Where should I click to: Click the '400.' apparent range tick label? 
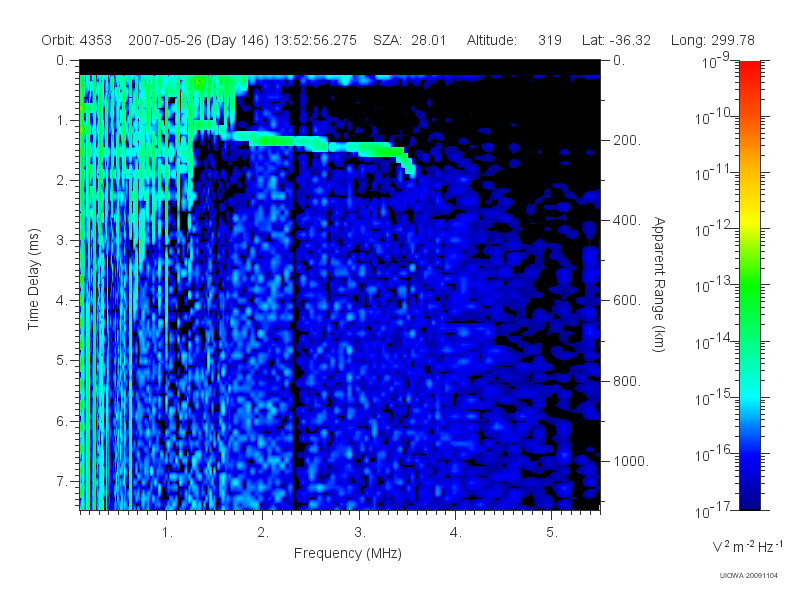click(627, 220)
